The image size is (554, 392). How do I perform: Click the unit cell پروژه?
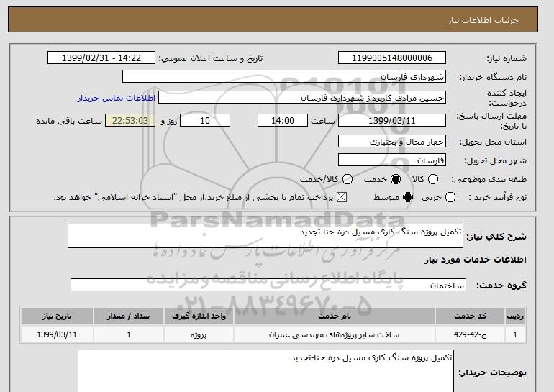click(x=199, y=334)
